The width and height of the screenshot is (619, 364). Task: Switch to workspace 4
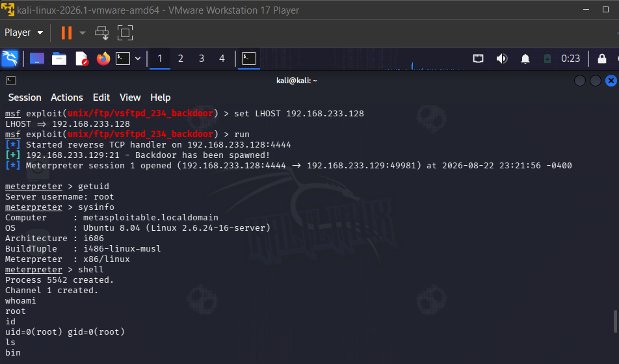(x=222, y=58)
